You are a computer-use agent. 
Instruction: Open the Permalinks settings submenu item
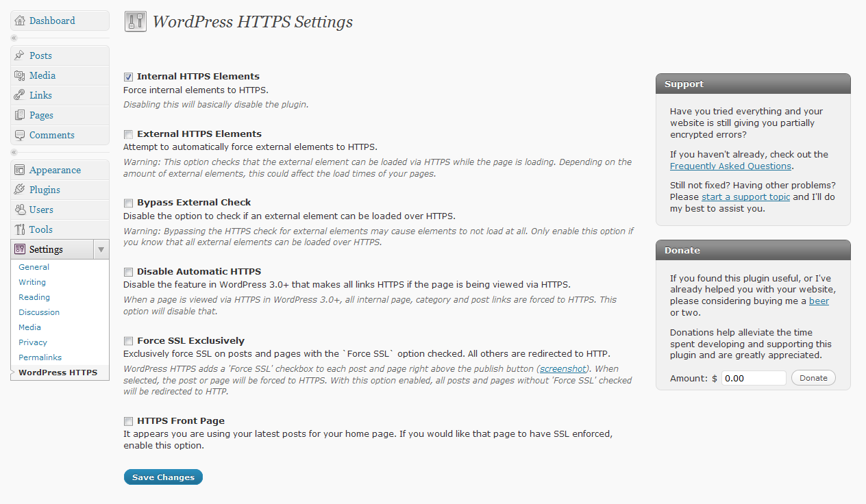click(40, 357)
